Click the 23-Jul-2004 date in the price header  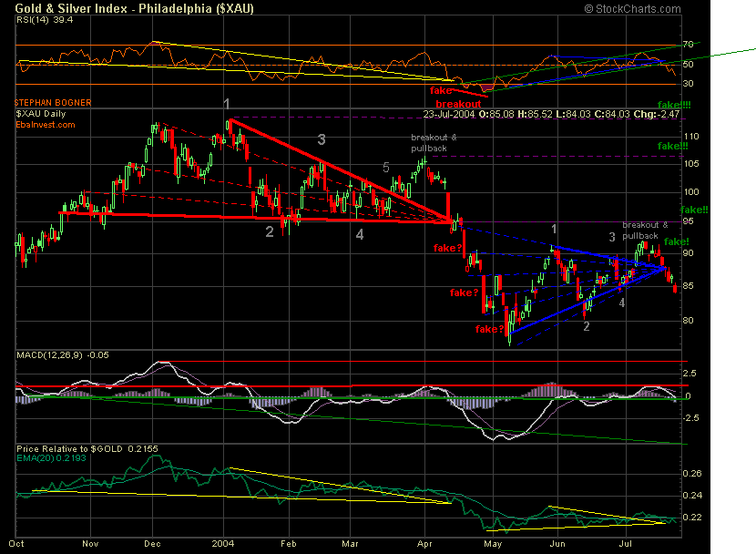point(449,114)
